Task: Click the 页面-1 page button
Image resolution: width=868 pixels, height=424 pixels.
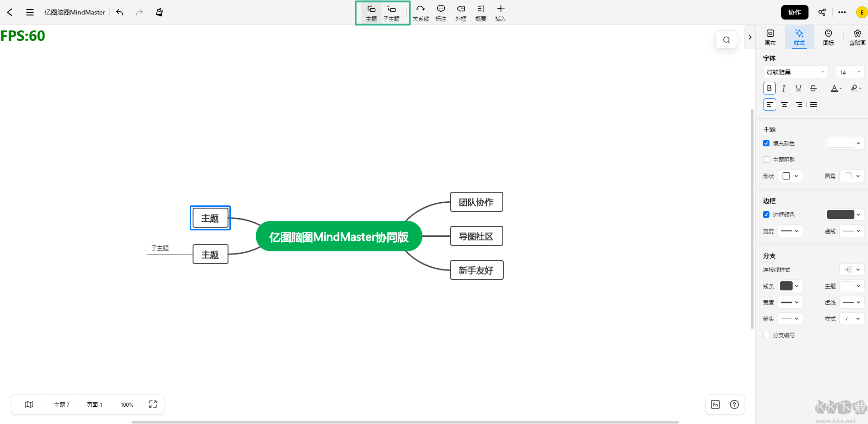Action: coord(94,404)
